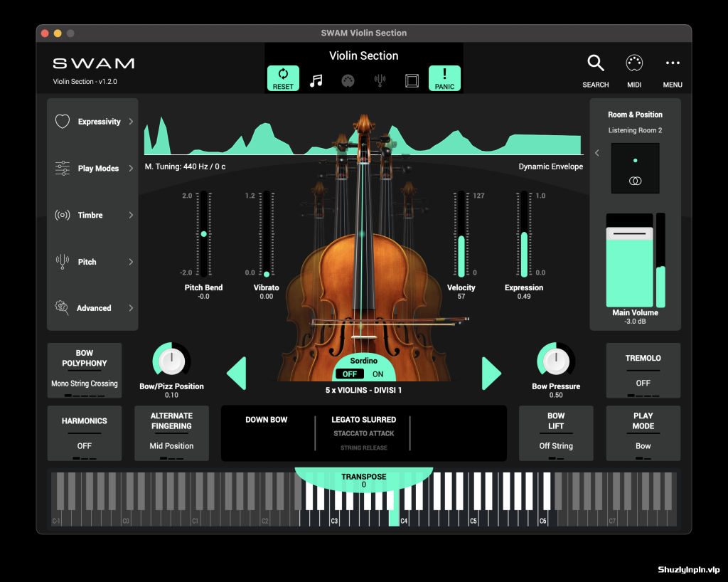Click the dynamic envelope waveform display
The width and height of the screenshot is (728, 582).
[363, 134]
